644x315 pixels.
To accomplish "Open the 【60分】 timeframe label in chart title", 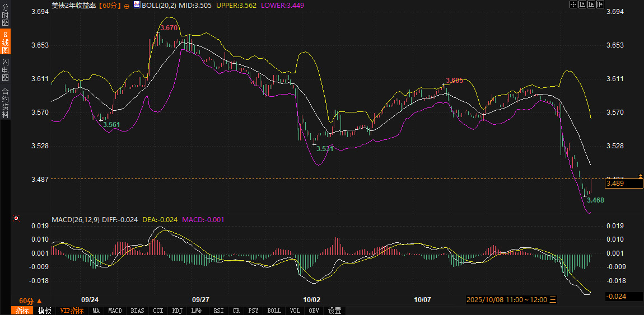I will [110, 5].
